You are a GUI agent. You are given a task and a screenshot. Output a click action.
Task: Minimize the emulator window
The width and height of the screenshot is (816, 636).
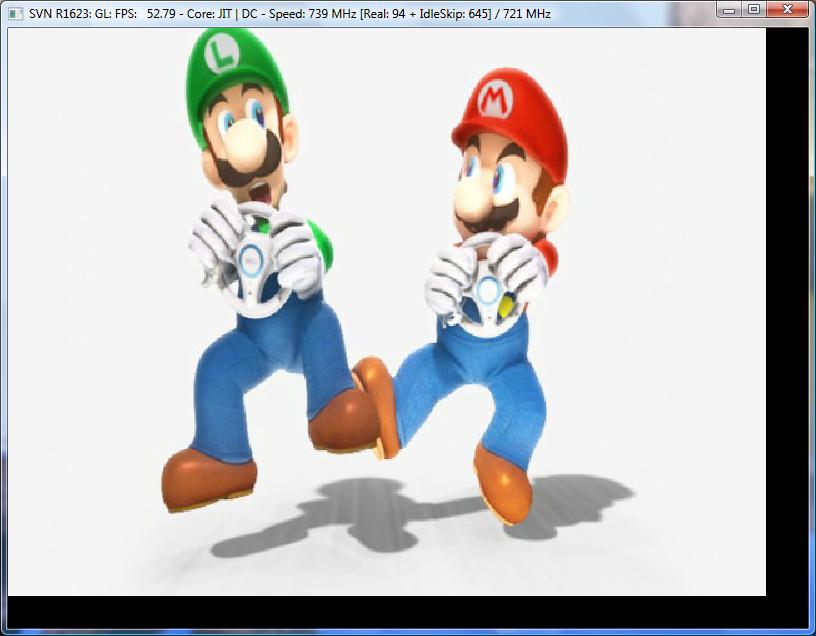pos(729,9)
